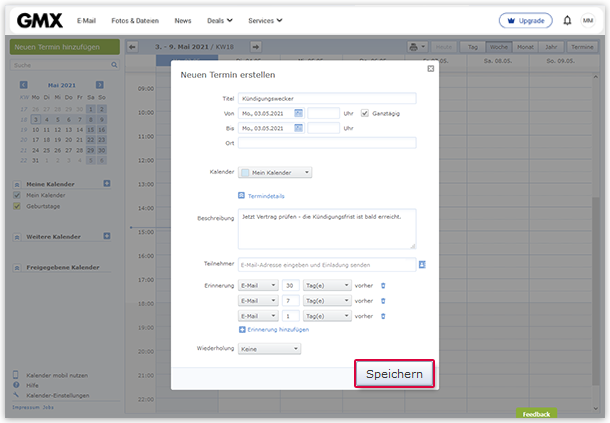Open the end date calendar picker
The image size is (610, 423).
tap(298, 128)
